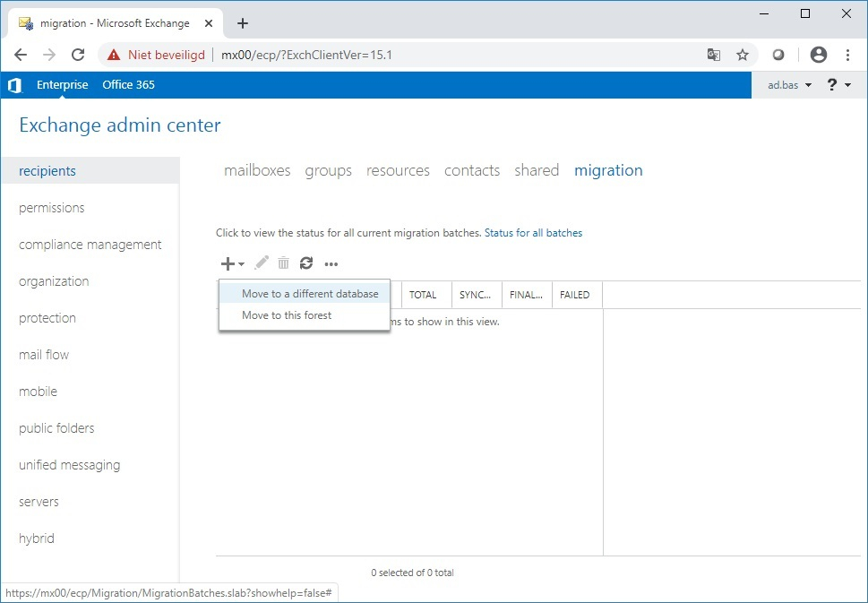Open mail flow section
Screen dimensions: 868x603
point(44,355)
